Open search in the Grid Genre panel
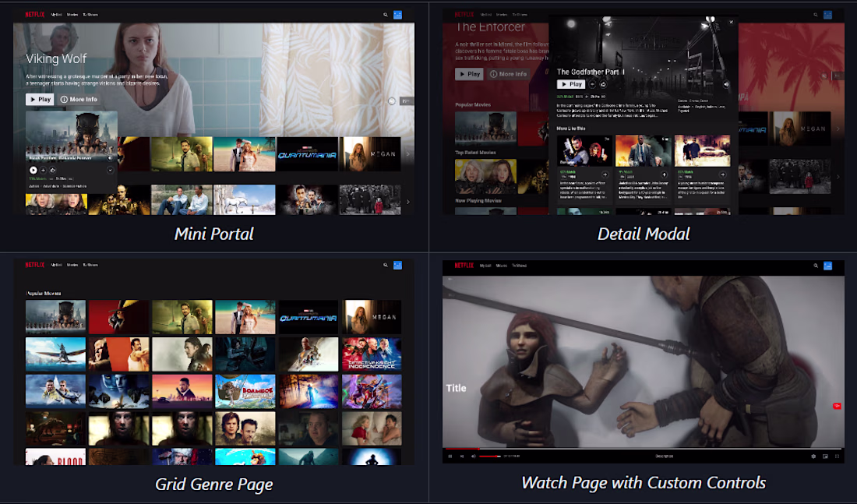This screenshot has width=857, height=504. point(386,265)
